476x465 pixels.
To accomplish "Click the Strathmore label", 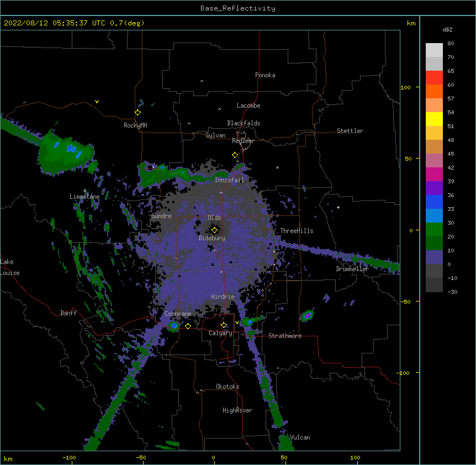I will click(285, 336).
